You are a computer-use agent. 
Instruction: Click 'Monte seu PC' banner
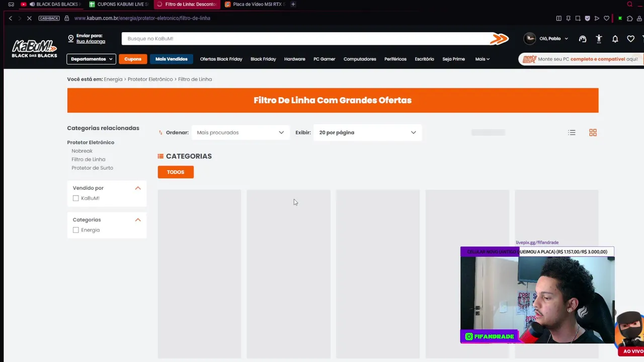[581, 59]
